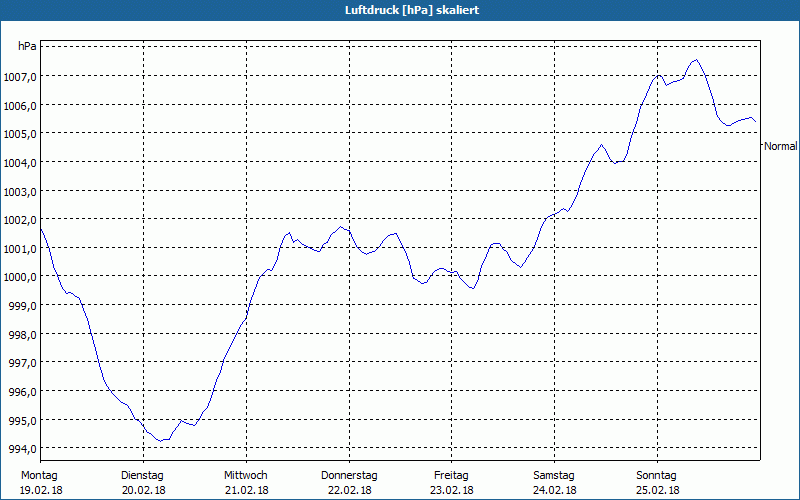
Task: Click the hPa unit label
Action: (27, 46)
